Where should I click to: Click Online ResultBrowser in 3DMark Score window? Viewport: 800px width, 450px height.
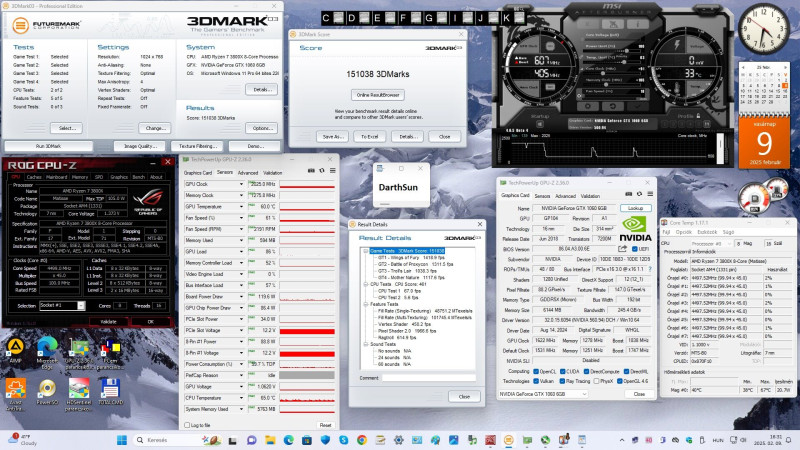pos(378,95)
